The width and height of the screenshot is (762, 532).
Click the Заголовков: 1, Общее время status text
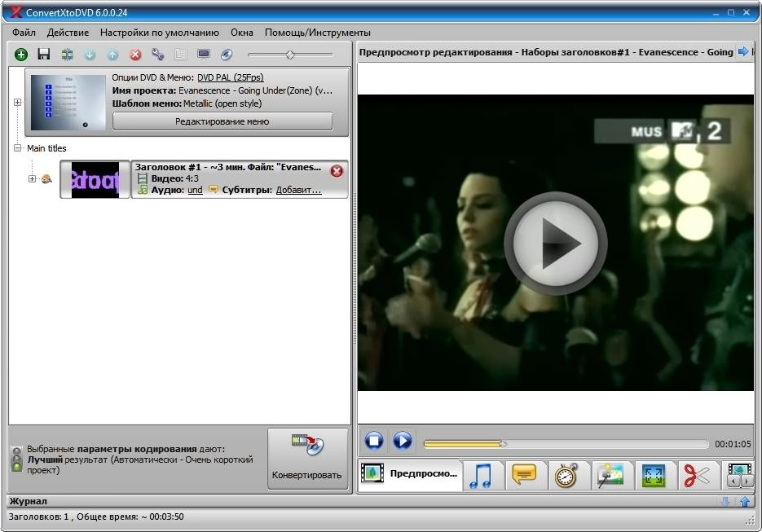(96, 517)
